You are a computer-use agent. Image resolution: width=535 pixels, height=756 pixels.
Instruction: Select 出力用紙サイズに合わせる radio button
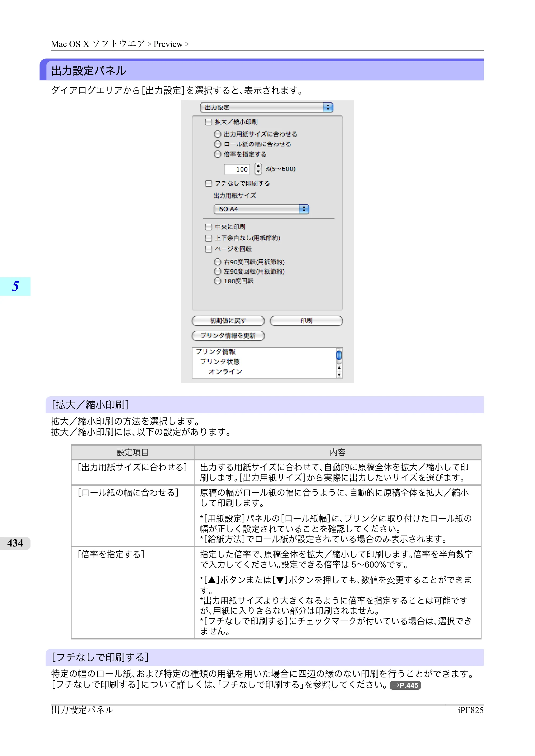(217, 134)
